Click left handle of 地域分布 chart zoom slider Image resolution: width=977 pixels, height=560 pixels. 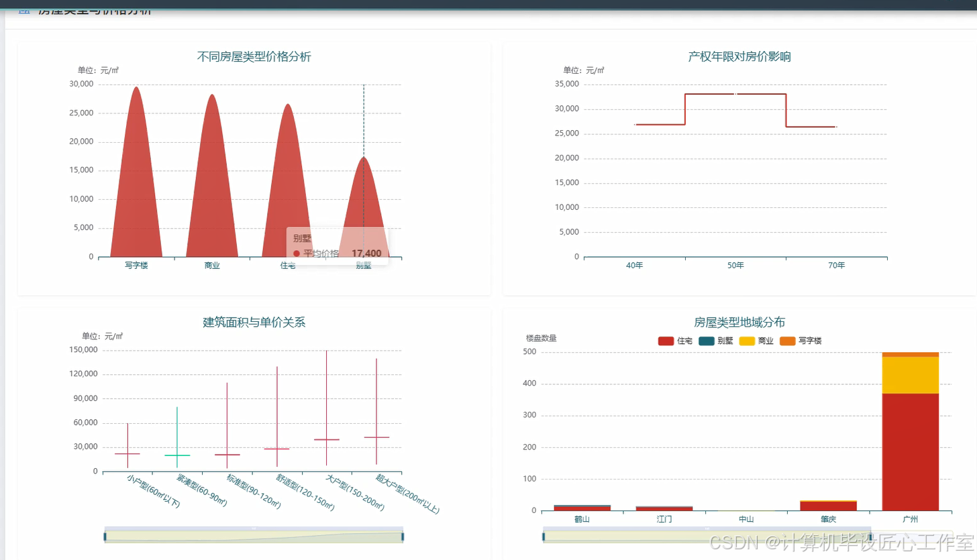tap(544, 536)
